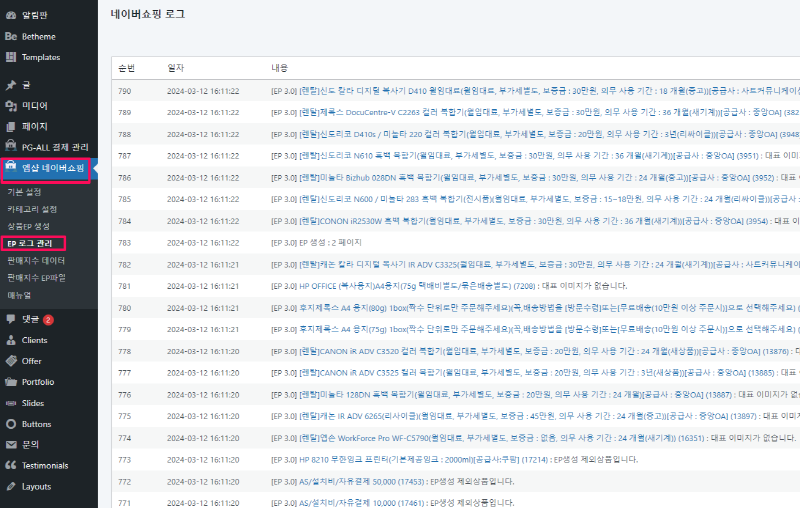Click the Templates menu icon

11,57
